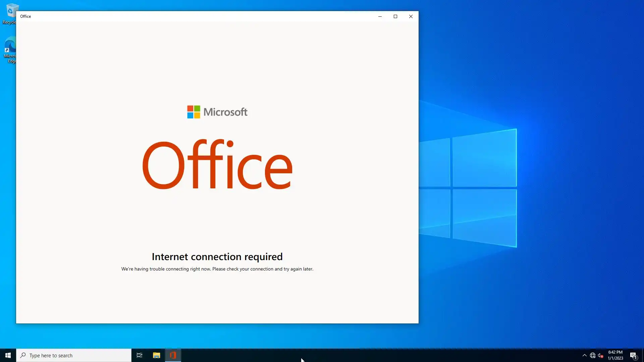The image size is (644, 362).
Task: Open the notification center icon
Action: pos(633,355)
